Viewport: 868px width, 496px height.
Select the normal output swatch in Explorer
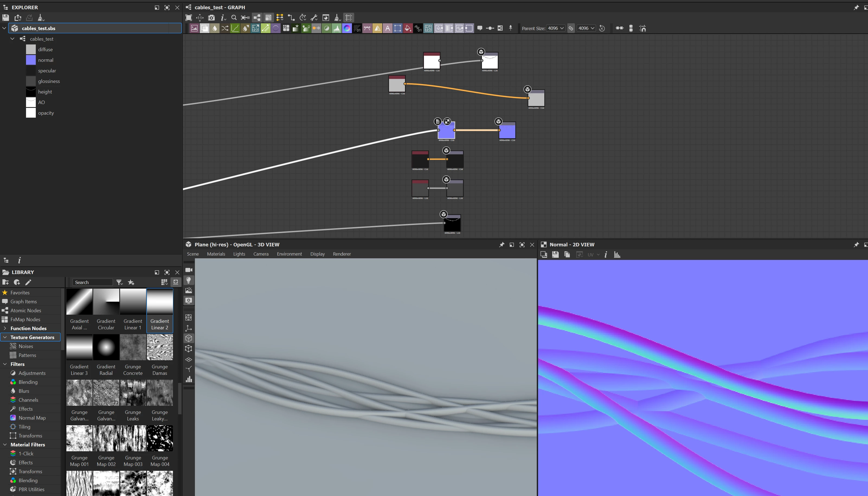pos(31,60)
